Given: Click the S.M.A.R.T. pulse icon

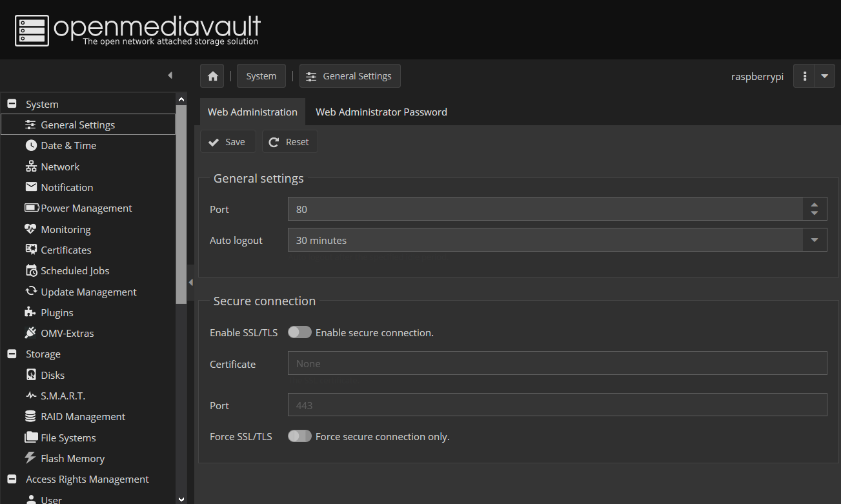Looking at the screenshot, I should click(x=31, y=396).
